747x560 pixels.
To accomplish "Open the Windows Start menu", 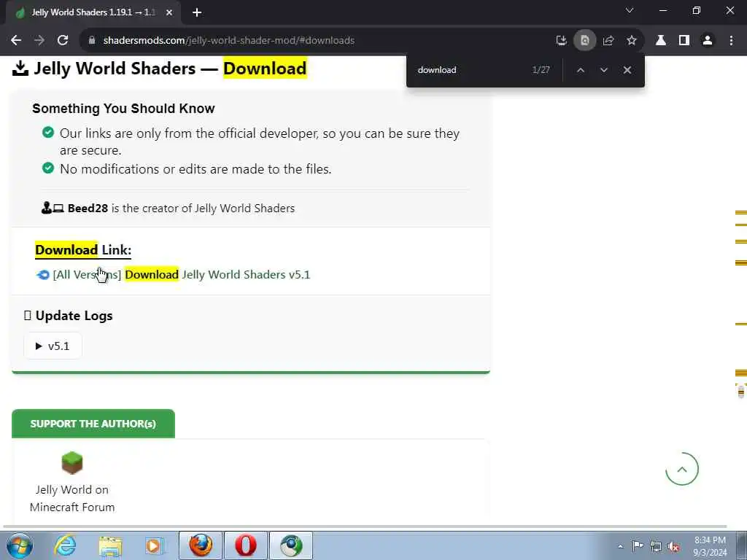I will coord(20,545).
